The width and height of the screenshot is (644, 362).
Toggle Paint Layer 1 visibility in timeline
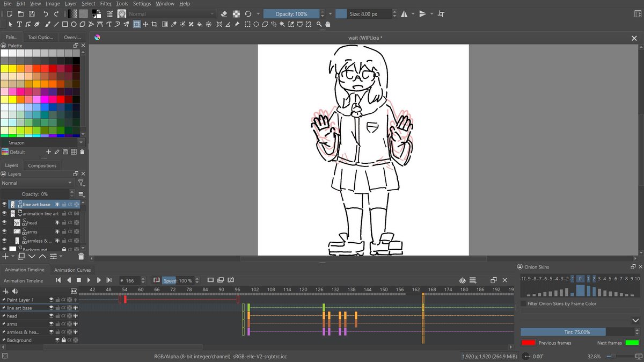pyautogui.click(x=52, y=300)
